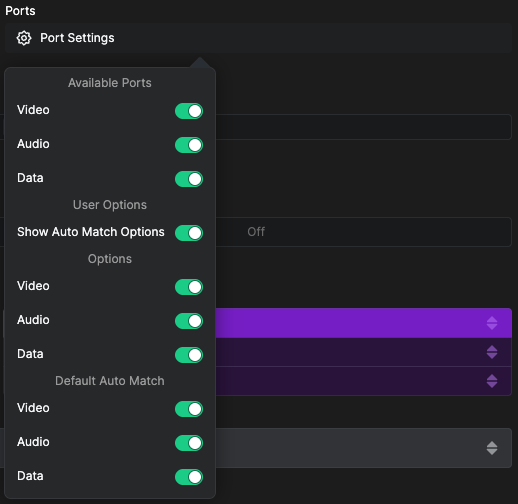Toggle Show Auto Match Options switch

click(189, 233)
